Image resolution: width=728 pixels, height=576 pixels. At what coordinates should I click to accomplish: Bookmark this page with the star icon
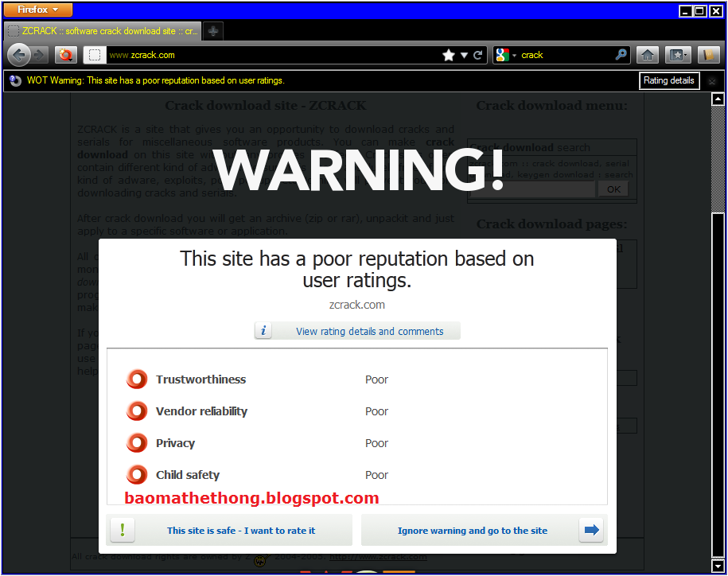pos(449,55)
